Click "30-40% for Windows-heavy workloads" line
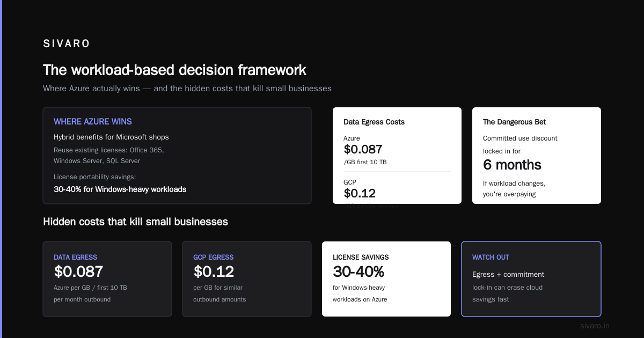Screen dimensions: 644x338 point(120,189)
